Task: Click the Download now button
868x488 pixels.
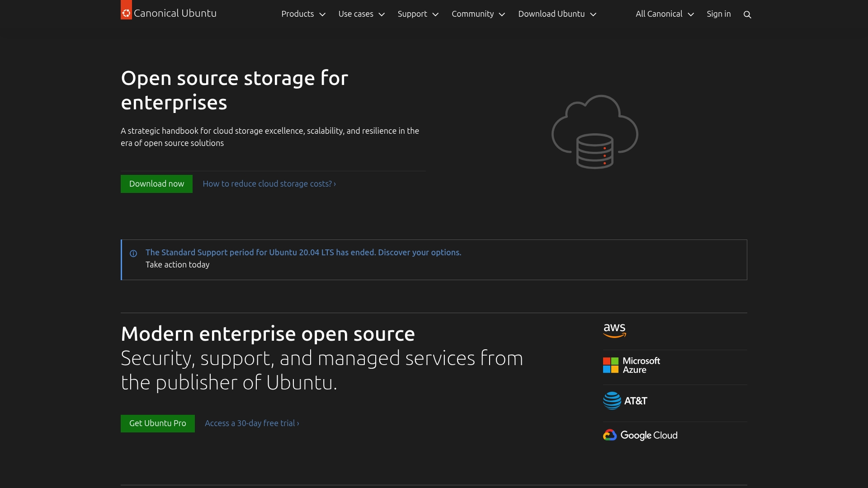Action: point(156,183)
